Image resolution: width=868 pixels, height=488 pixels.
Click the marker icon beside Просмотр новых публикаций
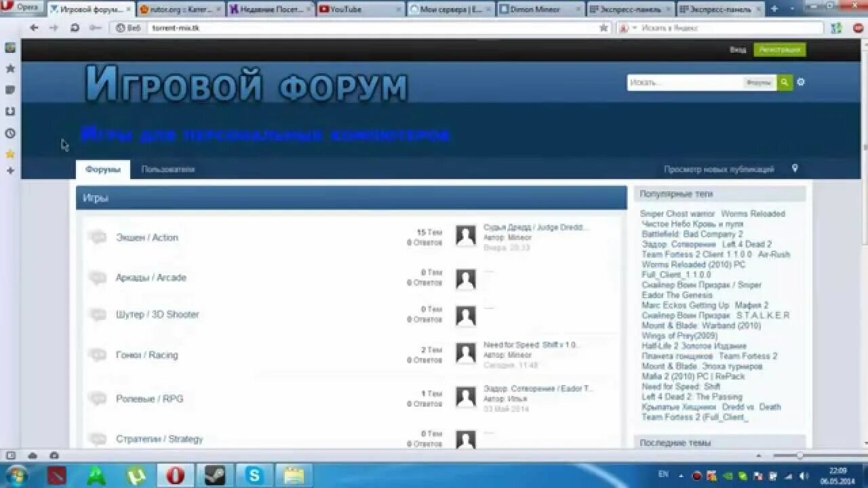point(795,169)
